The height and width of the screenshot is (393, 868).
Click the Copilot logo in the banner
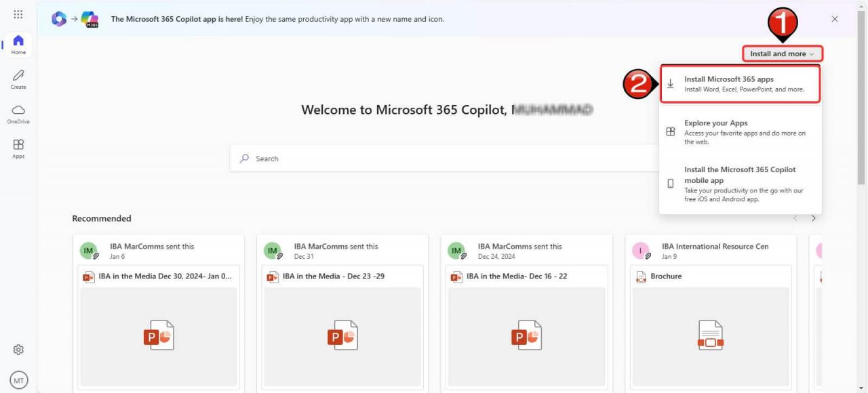coord(59,19)
